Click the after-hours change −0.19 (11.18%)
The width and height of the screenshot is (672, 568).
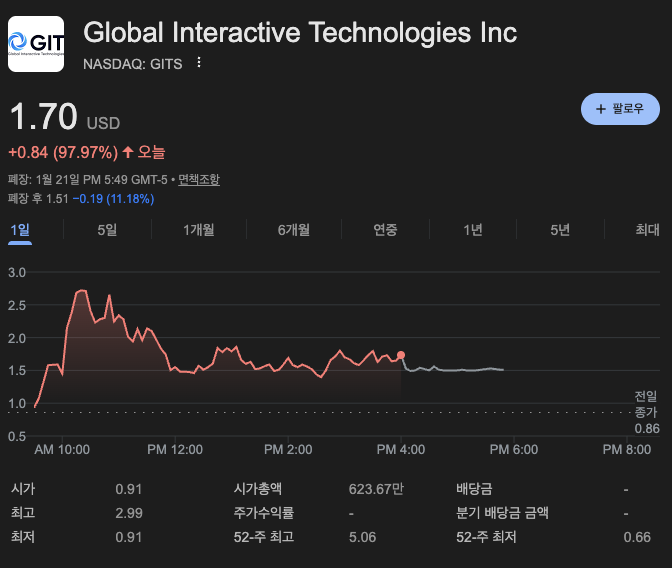click(114, 199)
